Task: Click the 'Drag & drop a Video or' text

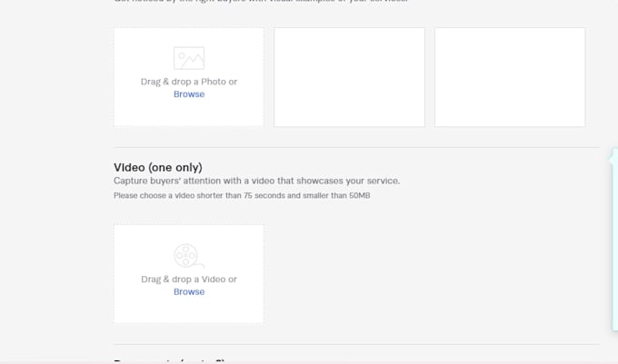Action: click(189, 279)
